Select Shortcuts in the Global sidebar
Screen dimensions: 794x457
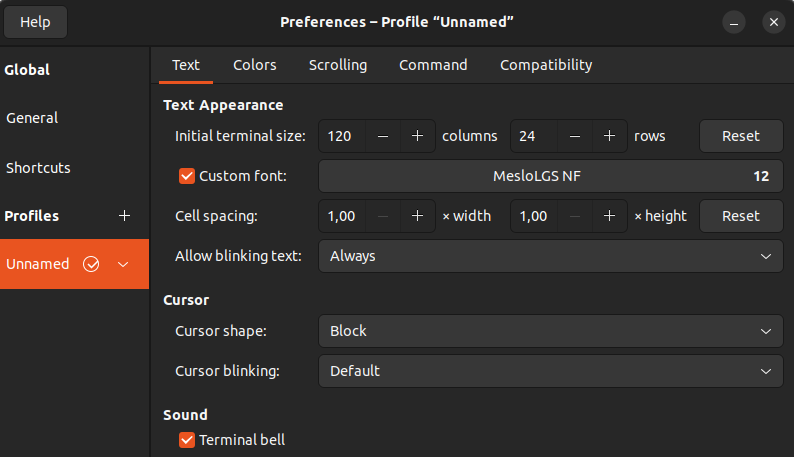click(38, 168)
